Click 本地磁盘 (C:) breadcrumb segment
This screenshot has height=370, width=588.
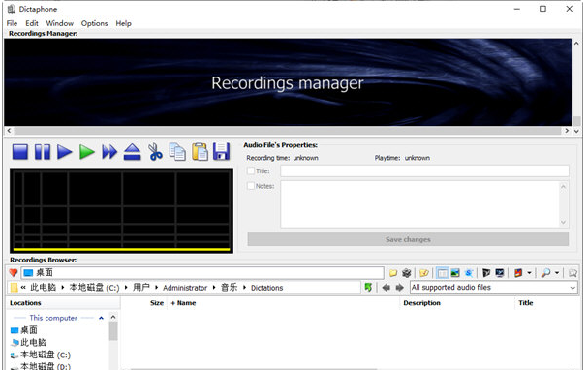(x=95, y=288)
